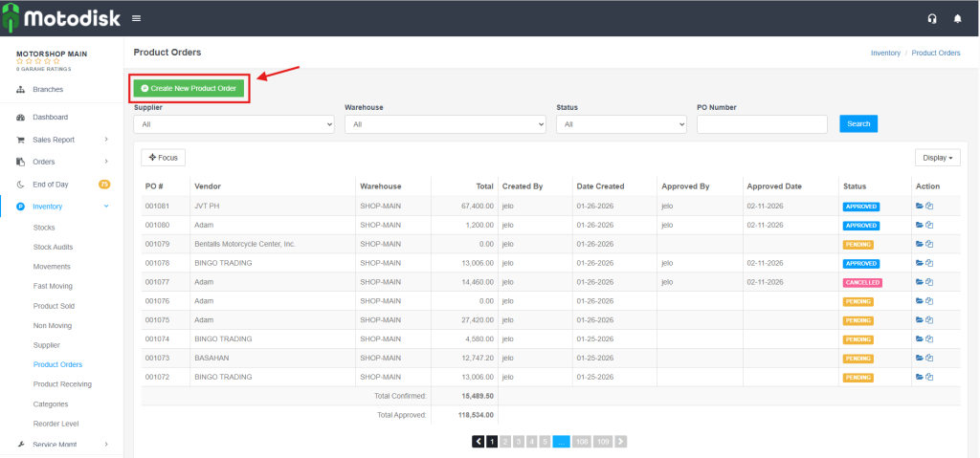980x458 pixels.
Task: Toggle the hamburger menu icon
Action: pos(136,18)
